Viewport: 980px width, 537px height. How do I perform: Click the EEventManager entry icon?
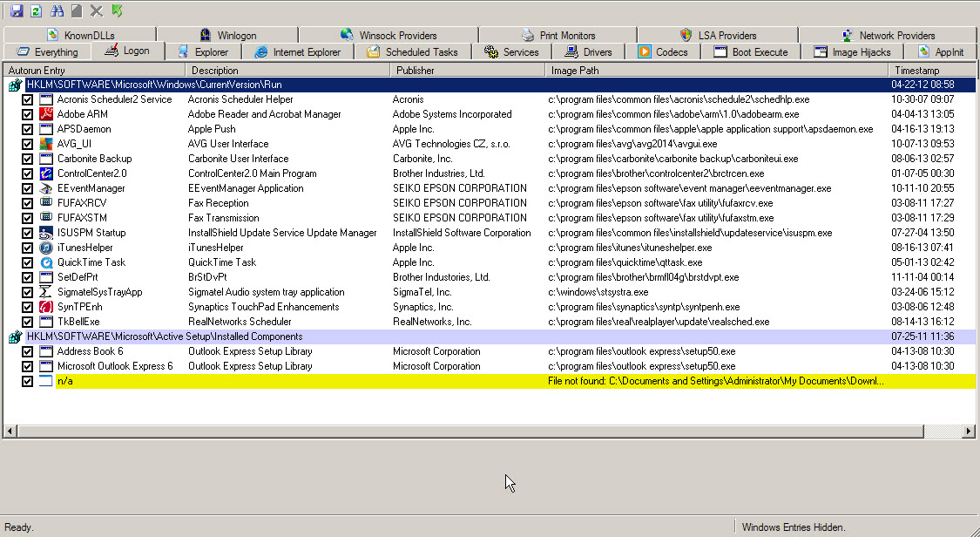tap(46, 188)
